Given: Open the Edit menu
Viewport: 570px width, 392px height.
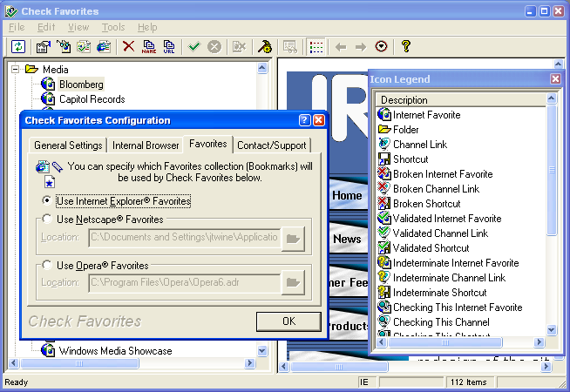Looking at the screenshot, I should [x=46, y=27].
